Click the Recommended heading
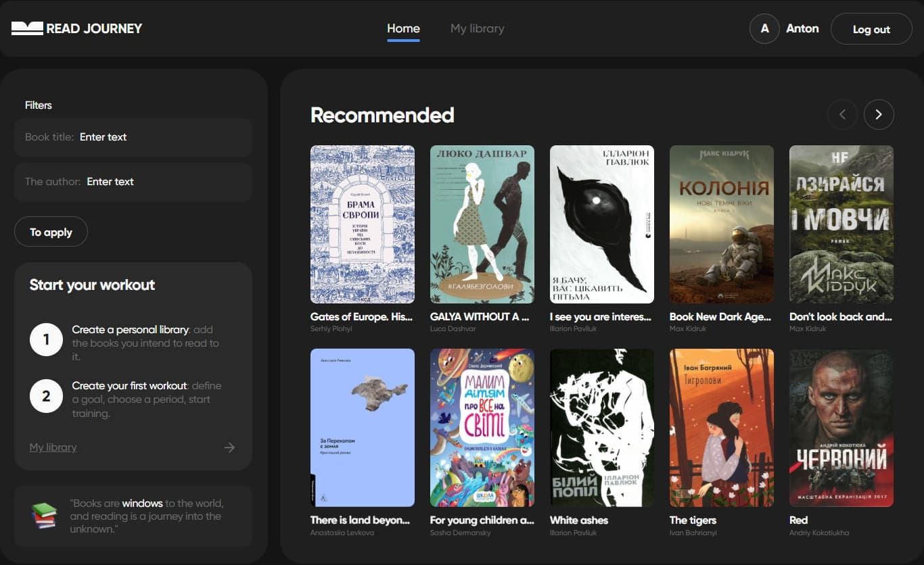This screenshot has width=924, height=565. 382,115
